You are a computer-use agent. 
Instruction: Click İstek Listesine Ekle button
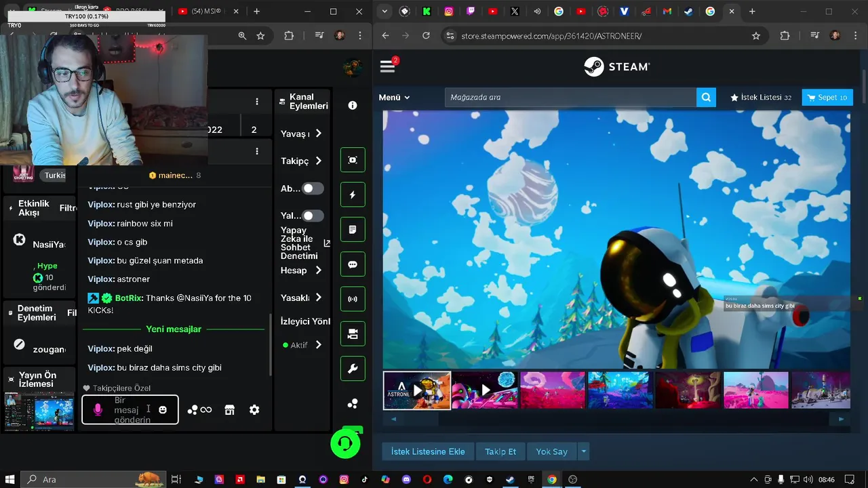tap(428, 451)
